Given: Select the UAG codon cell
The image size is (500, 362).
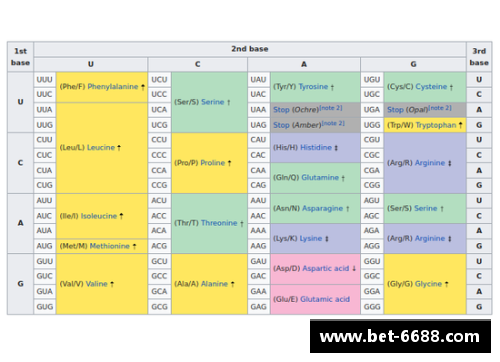Looking at the screenshot, I should click(259, 125).
